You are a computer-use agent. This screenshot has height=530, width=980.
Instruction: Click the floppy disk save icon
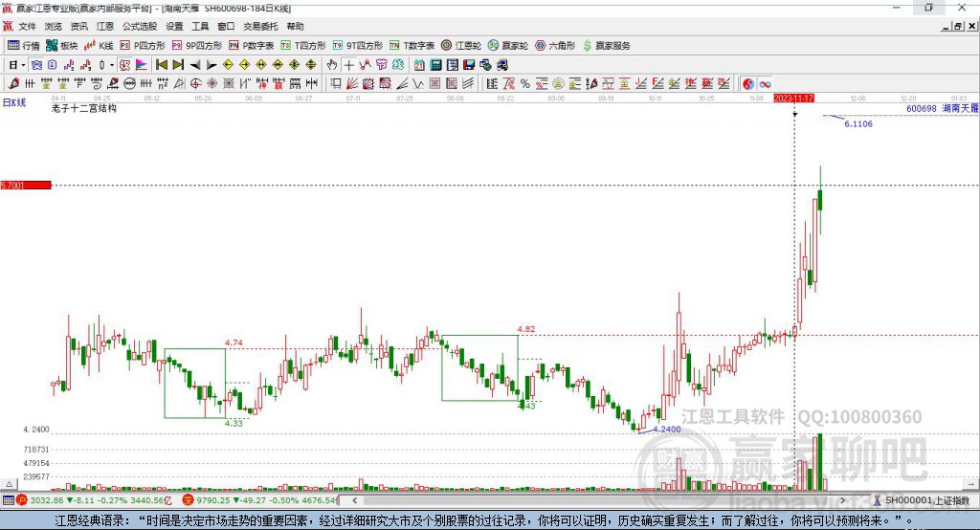(x=469, y=65)
